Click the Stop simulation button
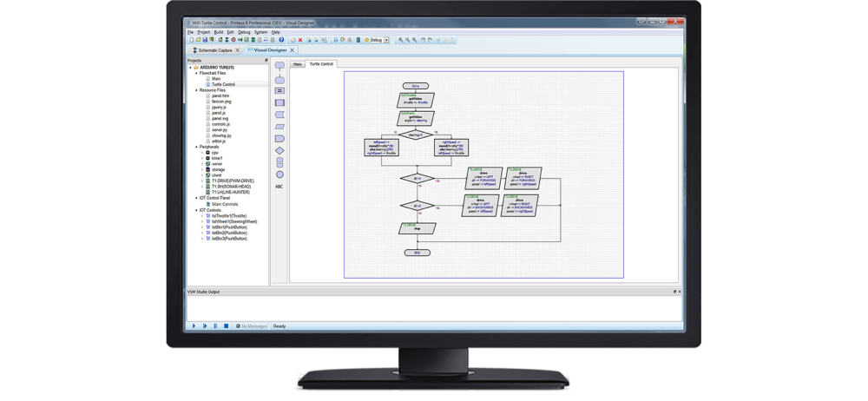The width and height of the screenshot is (868, 401). point(226,326)
